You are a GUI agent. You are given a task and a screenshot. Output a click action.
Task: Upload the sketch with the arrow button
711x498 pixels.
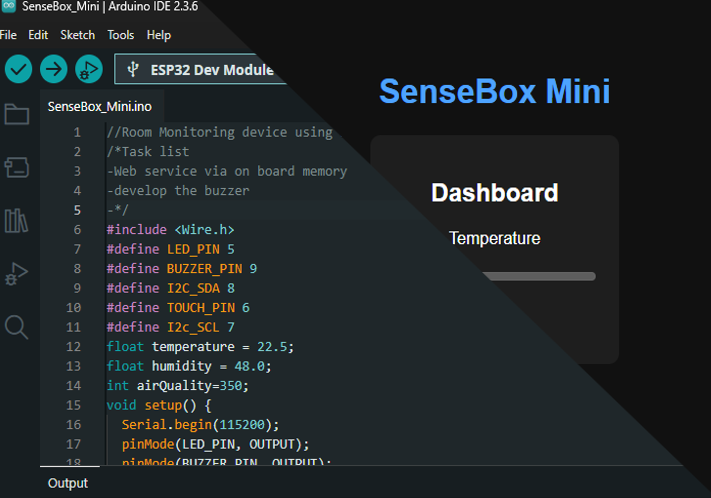pos(54,69)
